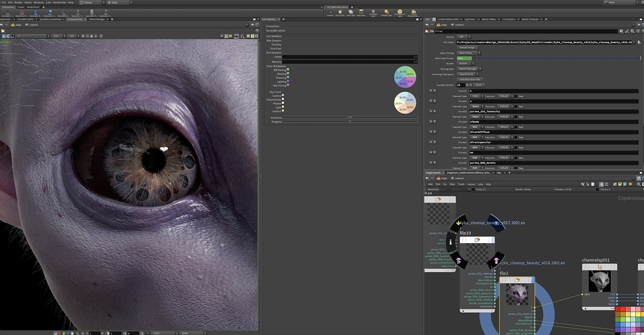The image size is (644, 335).
Task: Click the search icon in network editor toolbar
Action: 639,184
